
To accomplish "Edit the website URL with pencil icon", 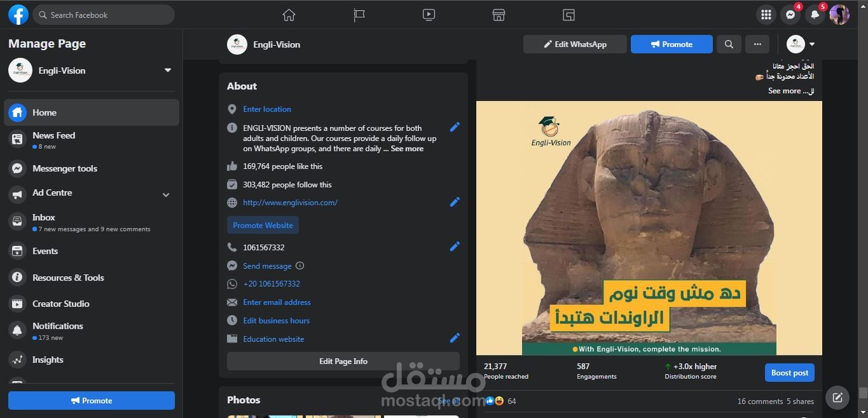I will click(455, 202).
